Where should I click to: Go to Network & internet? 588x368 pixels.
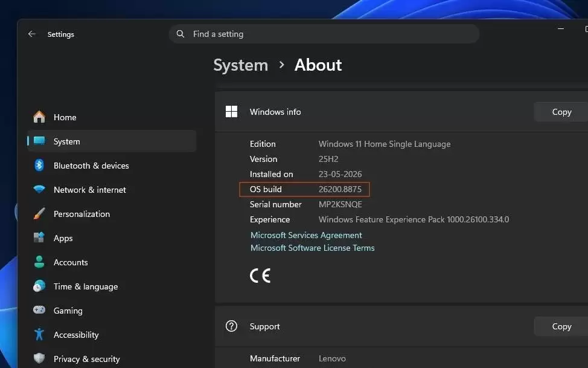click(x=112, y=190)
